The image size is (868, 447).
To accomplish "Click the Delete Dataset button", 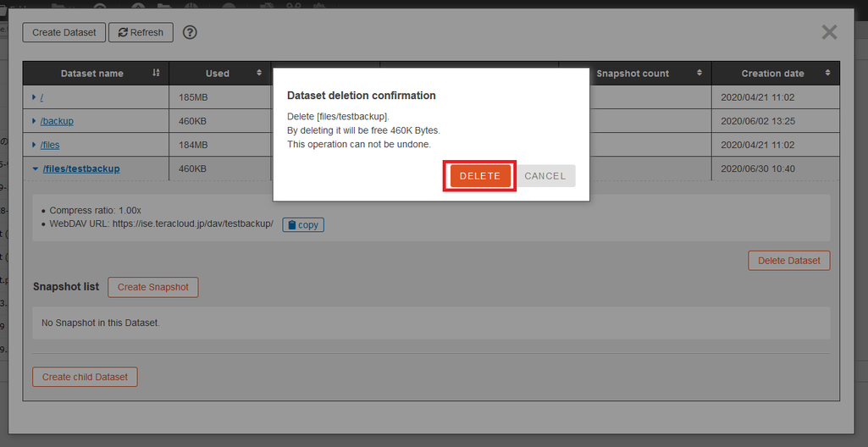I will 788,261.
